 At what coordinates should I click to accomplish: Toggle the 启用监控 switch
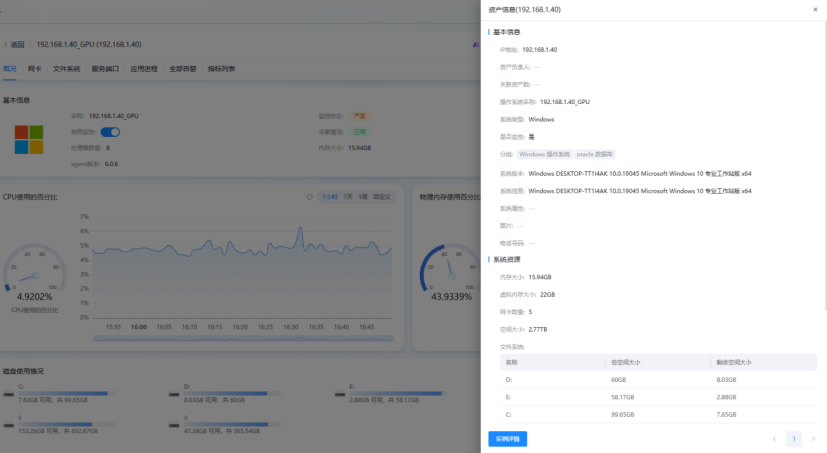[x=110, y=132]
